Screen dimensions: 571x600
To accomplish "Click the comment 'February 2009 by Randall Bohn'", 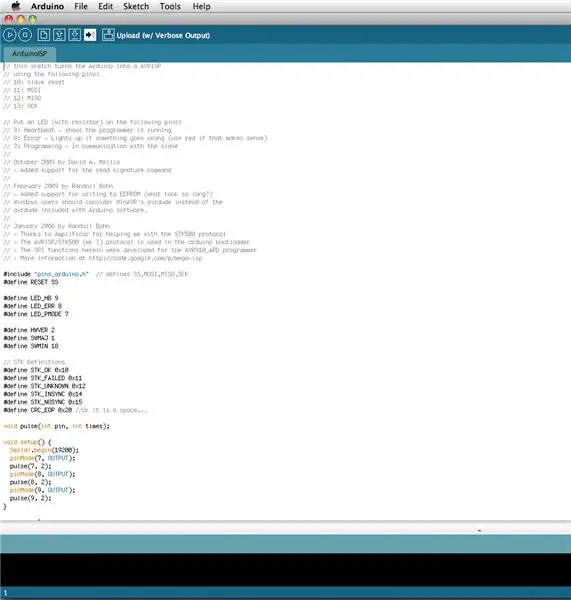I will tap(63, 186).
